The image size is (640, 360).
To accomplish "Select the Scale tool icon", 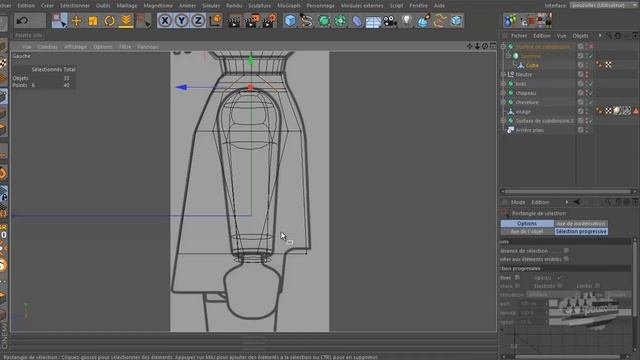I will [93, 21].
